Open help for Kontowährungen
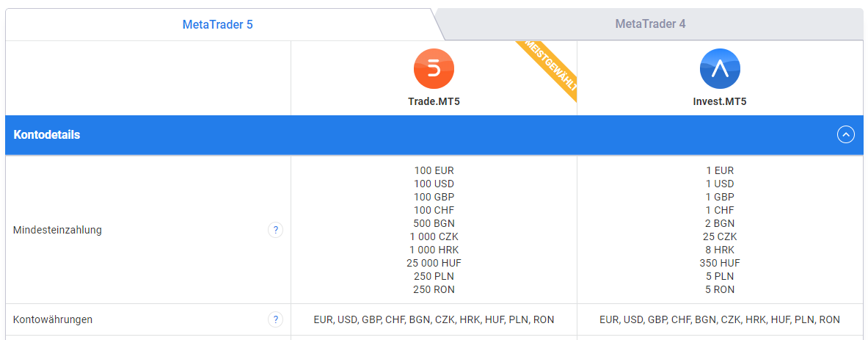868x340 pixels. coord(275,319)
